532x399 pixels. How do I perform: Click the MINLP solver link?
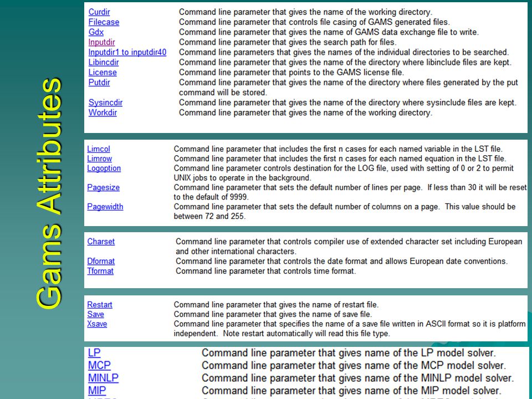104,378
